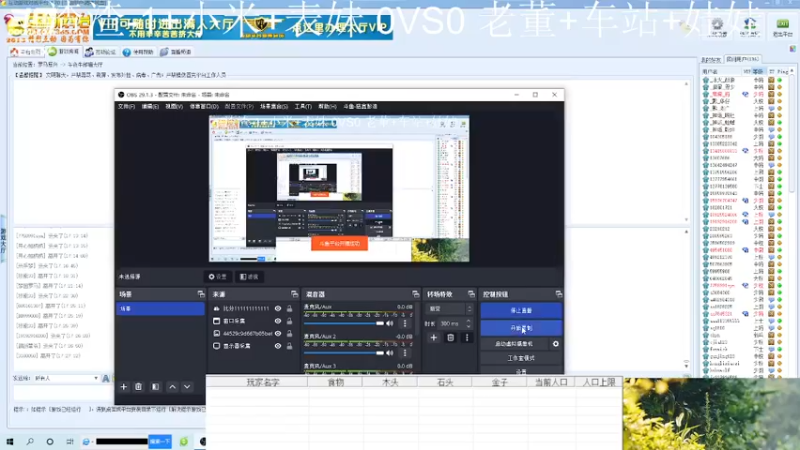Mute the Mic/Aux speaker icon
Screen dimensions: 800x450
(390, 323)
